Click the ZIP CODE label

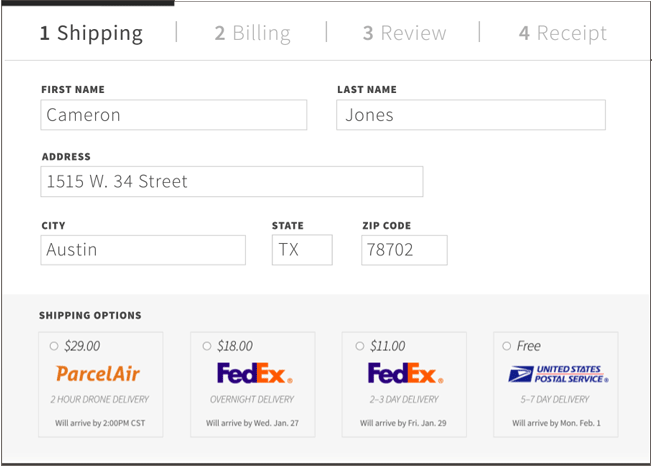pos(386,226)
